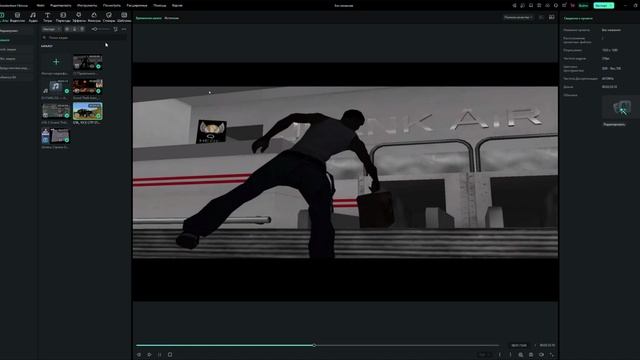Click the first icon in the title bar icon row
The height and width of the screenshot is (360, 640).
click(x=514, y=5)
